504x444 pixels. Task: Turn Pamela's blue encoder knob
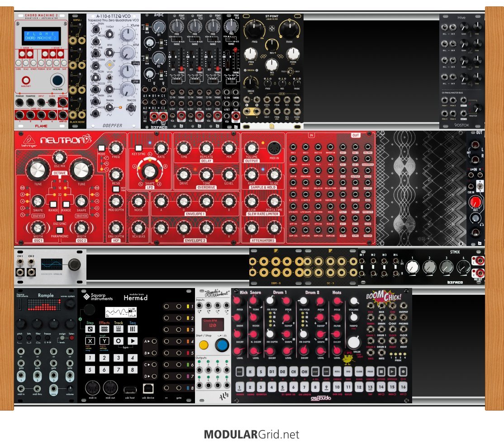pyautogui.click(x=222, y=345)
